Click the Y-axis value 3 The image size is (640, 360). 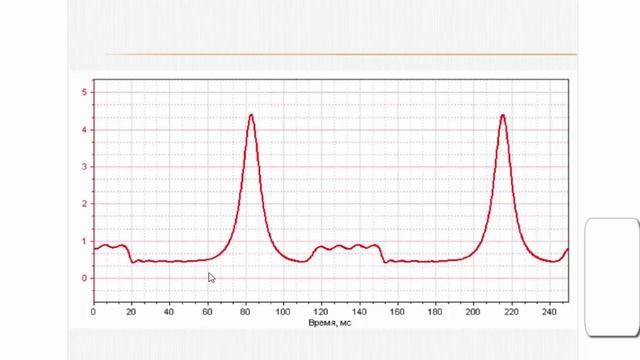[84, 167]
